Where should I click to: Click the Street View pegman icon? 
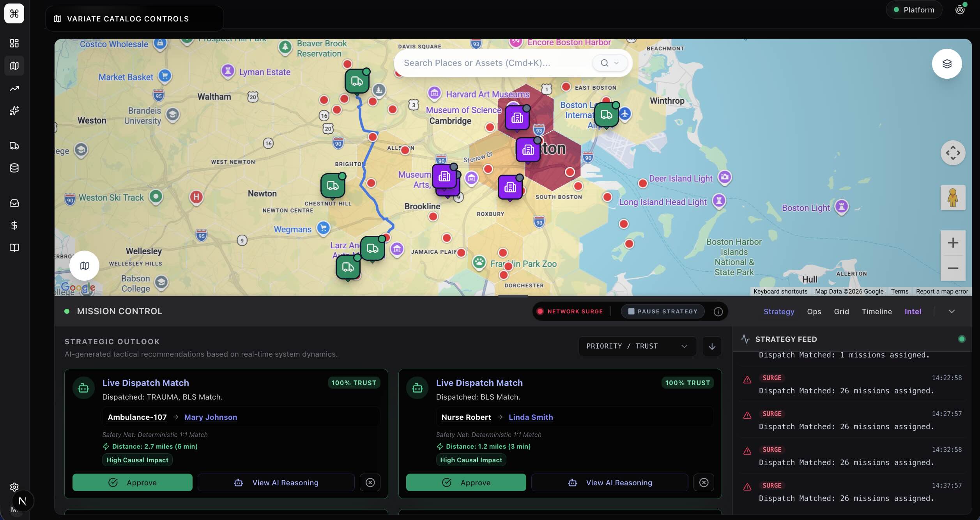click(x=952, y=198)
